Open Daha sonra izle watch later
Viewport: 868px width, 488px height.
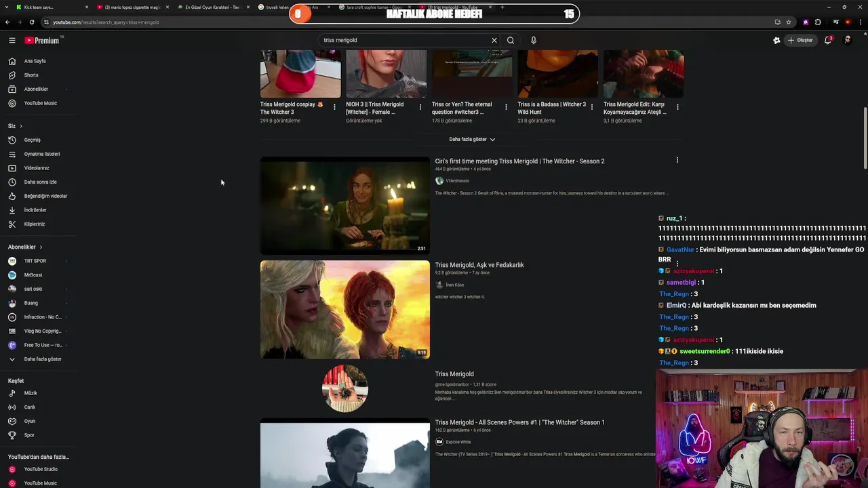pos(40,182)
